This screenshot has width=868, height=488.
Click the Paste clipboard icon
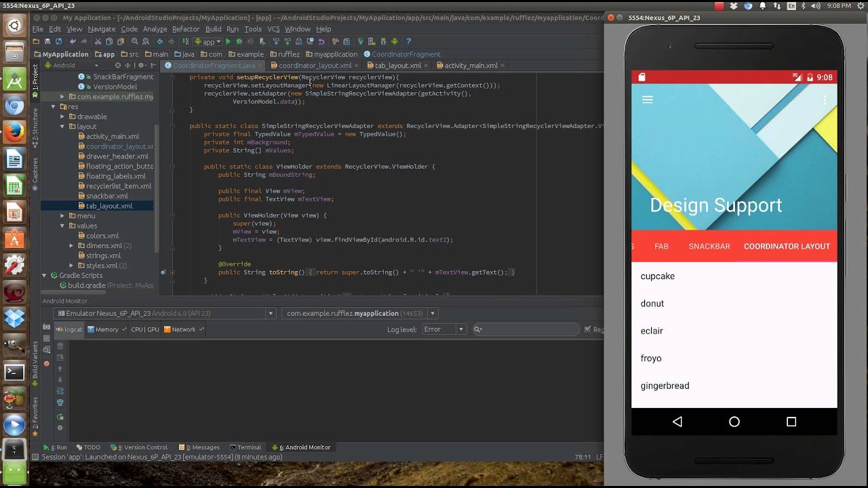(x=121, y=41)
